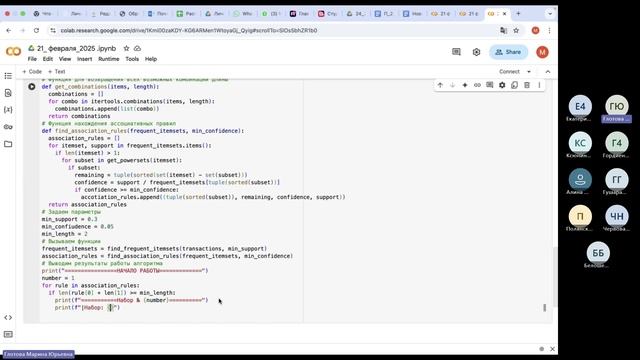Image resolution: width=640 pixels, height=360 pixels.
Task: Select participant avatar ББ
Action: (x=598, y=253)
